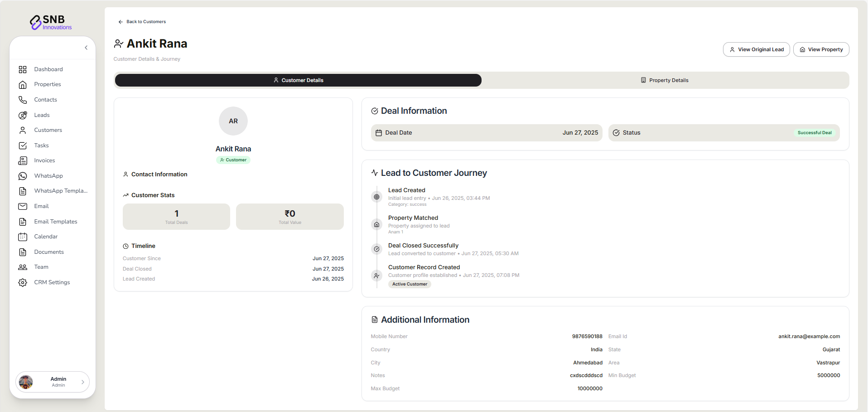Image resolution: width=868 pixels, height=412 pixels.
Task: Click the Email Templates file icon
Action: click(x=23, y=222)
